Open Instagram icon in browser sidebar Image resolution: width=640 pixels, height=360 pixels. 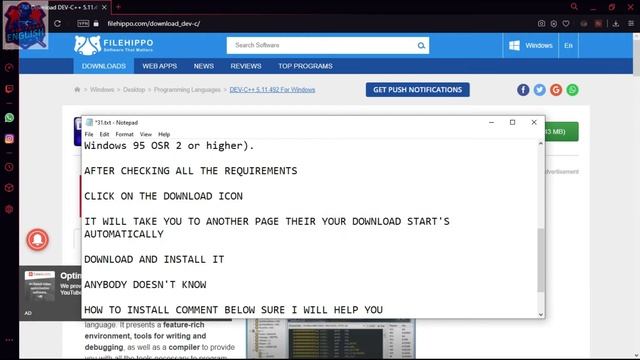pyautogui.click(x=9, y=139)
